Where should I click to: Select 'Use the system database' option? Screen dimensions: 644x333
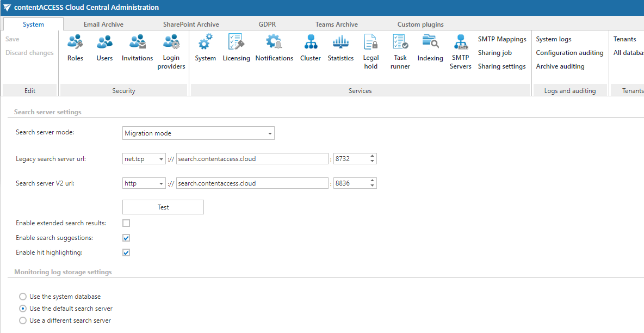23,297
